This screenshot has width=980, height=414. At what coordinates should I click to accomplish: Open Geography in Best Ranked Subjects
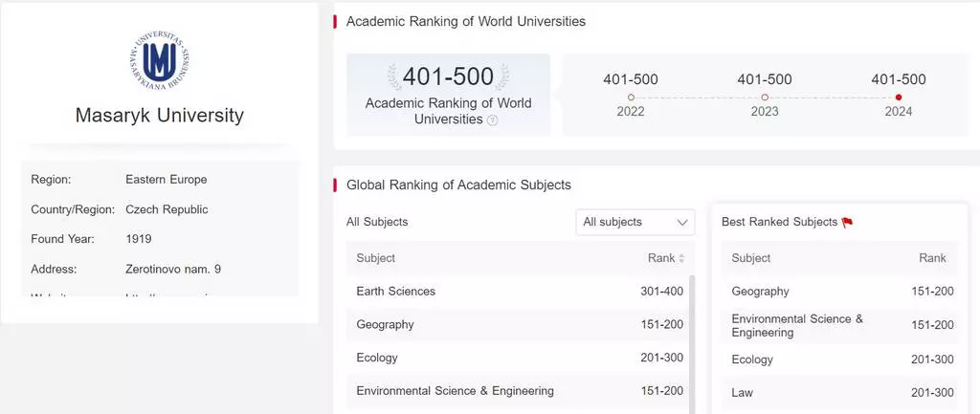760,292
